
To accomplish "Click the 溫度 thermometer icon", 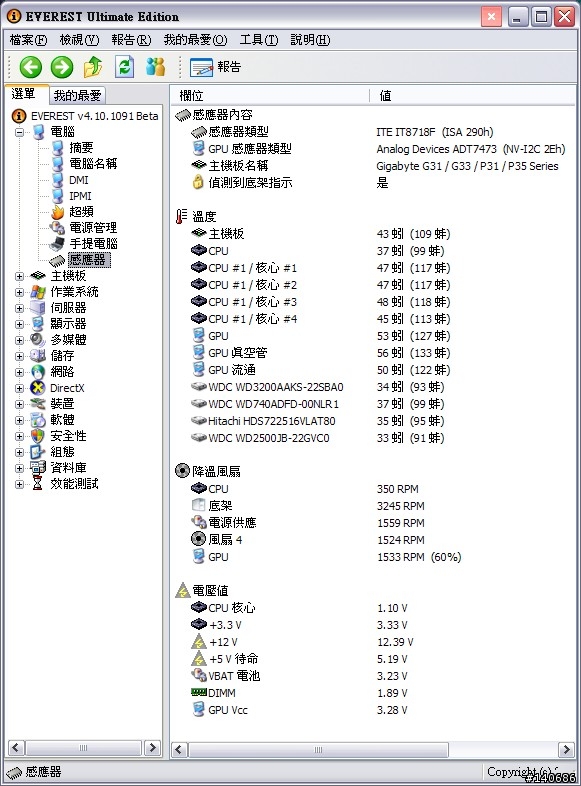I will coord(181,217).
